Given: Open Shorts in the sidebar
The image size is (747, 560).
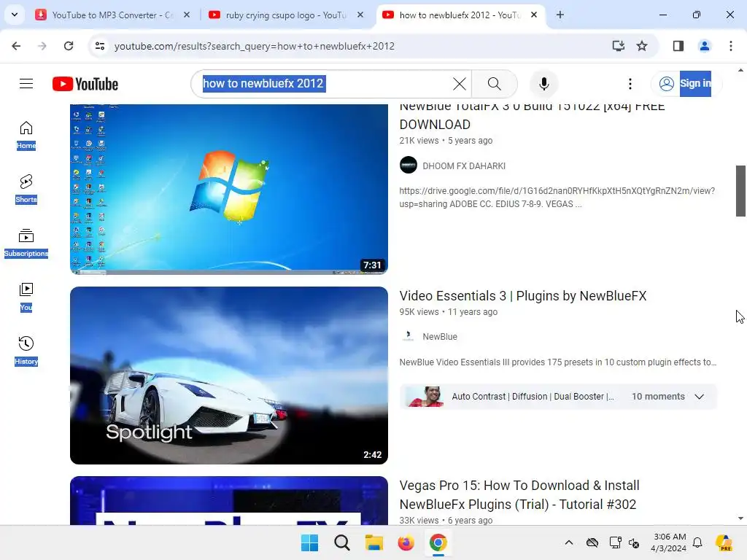Looking at the screenshot, I should (x=26, y=189).
